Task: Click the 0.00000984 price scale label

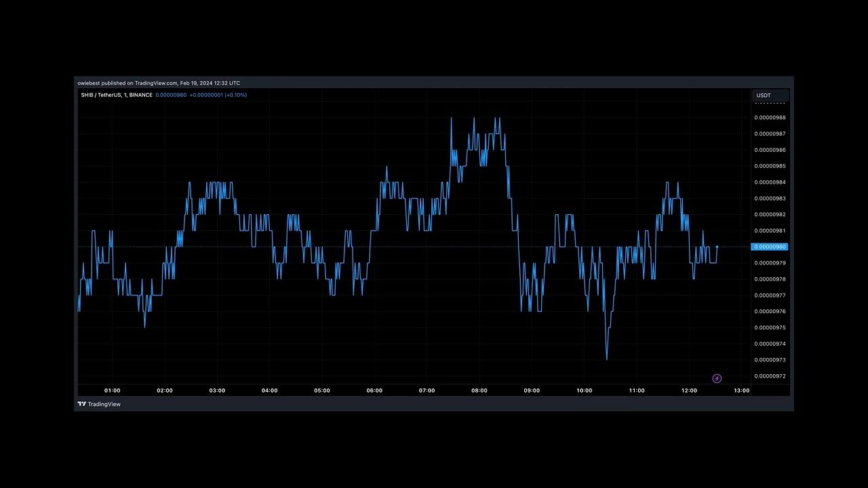Action: pyautogui.click(x=770, y=182)
